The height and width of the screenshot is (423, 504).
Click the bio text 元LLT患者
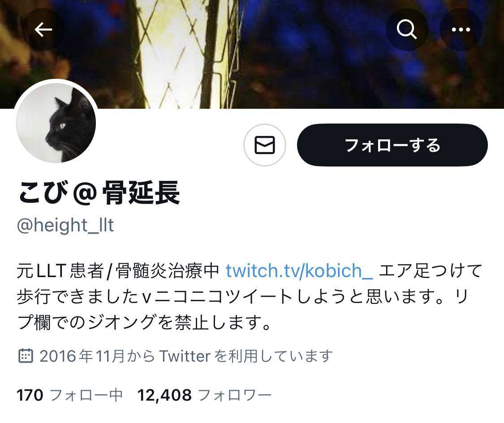pos(60,270)
